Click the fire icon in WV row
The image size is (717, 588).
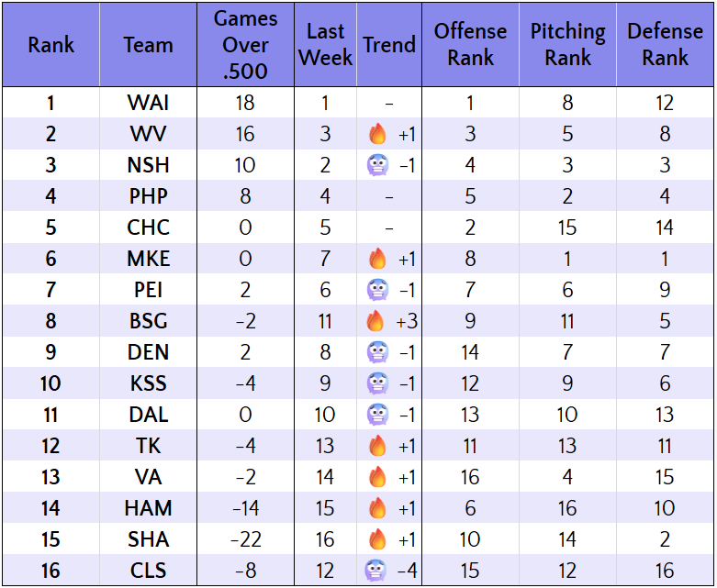click(377, 135)
